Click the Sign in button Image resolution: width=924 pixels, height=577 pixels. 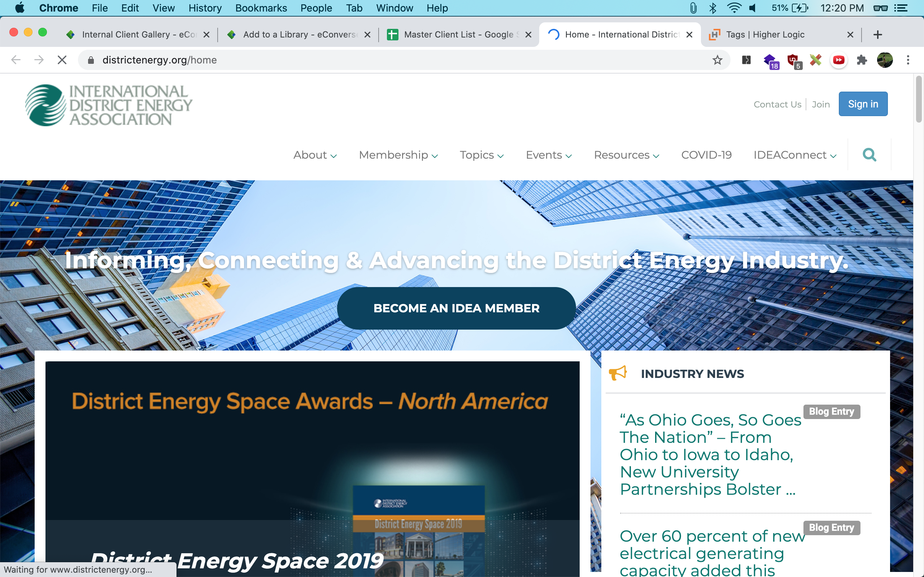(863, 104)
